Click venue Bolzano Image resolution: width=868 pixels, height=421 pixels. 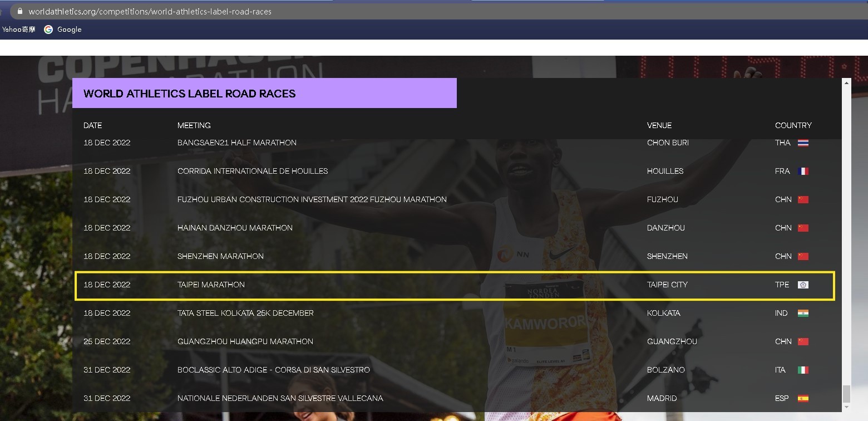(666, 370)
